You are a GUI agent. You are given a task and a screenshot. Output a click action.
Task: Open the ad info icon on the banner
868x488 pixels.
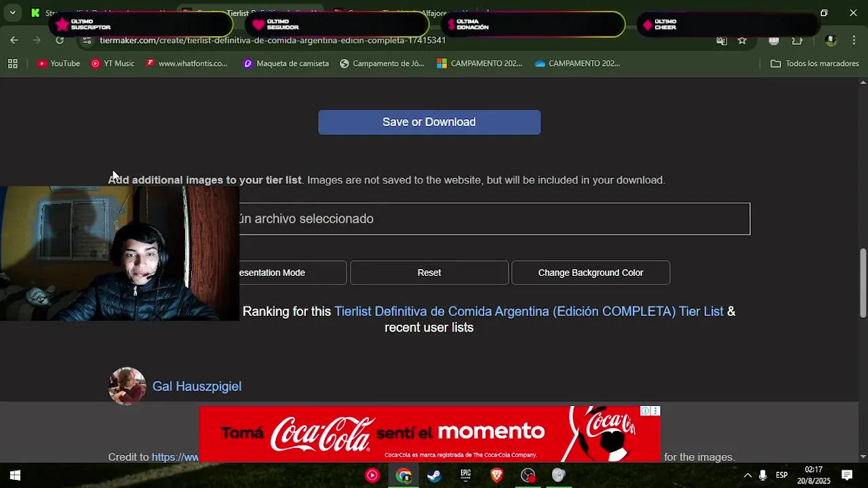coord(646,411)
